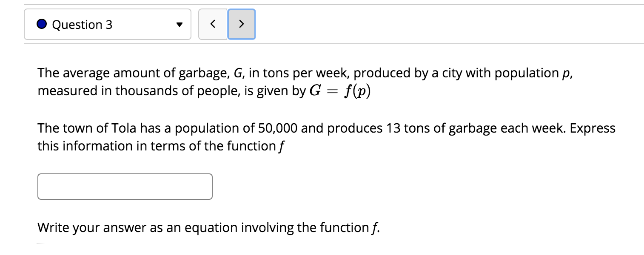Image resolution: width=644 pixels, height=255 pixels.
Task: Click inside the answer input box
Action: (125, 186)
